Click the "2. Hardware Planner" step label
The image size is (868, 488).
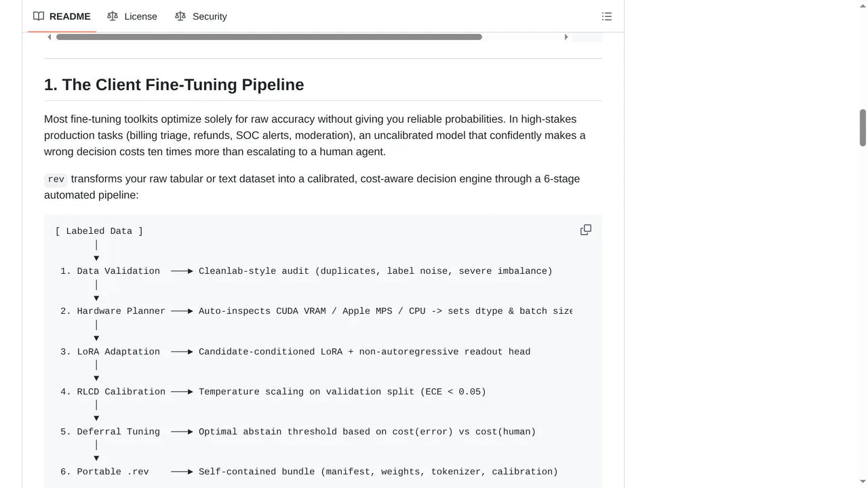point(113,311)
